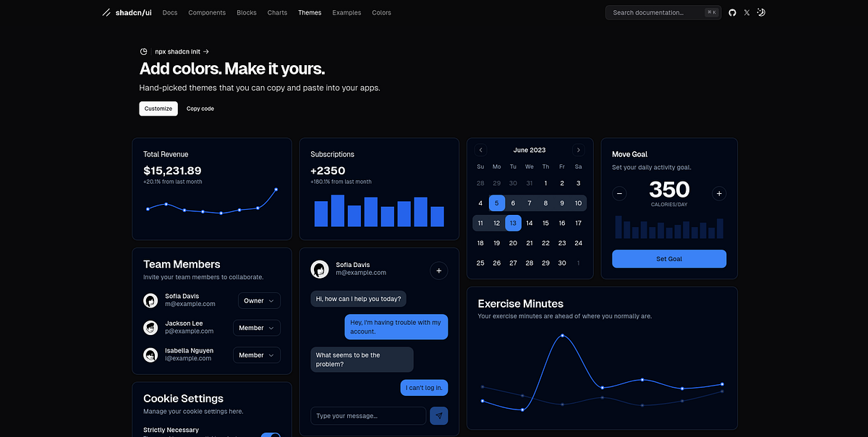Disable the Strictly Necessary cookies switch
This screenshot has height=437, width=868.
271,435
